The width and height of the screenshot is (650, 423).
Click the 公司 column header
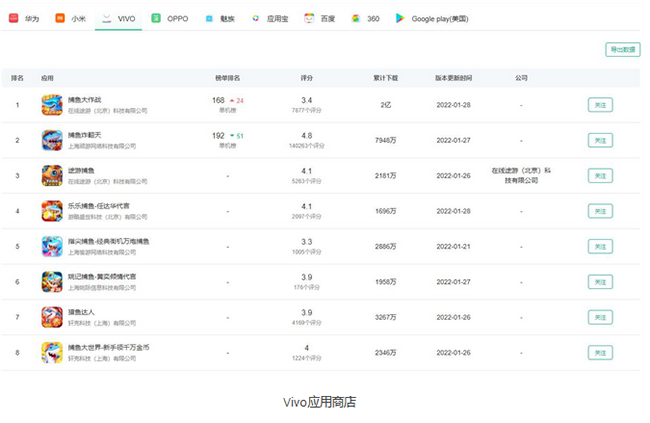[x=521, y=78]
